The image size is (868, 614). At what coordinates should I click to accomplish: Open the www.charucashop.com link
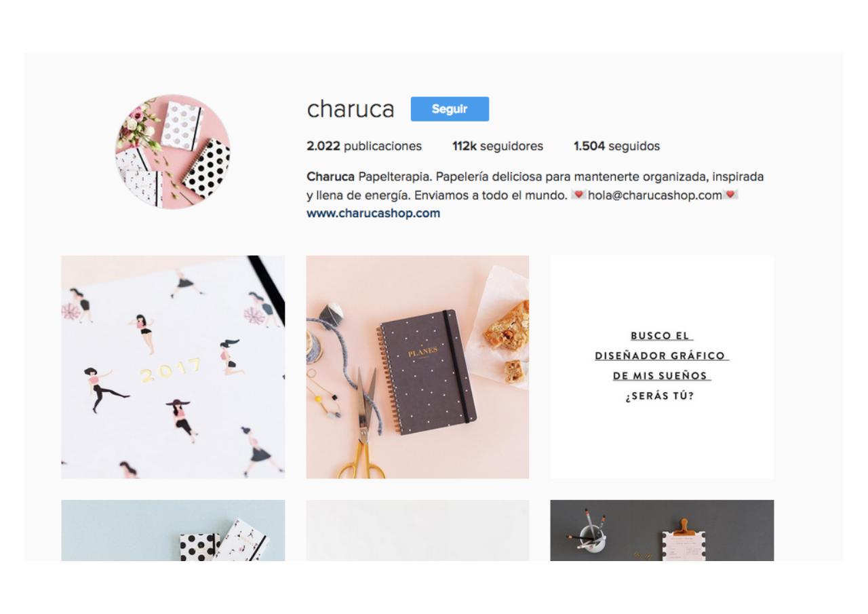click(x=374, y=213)
